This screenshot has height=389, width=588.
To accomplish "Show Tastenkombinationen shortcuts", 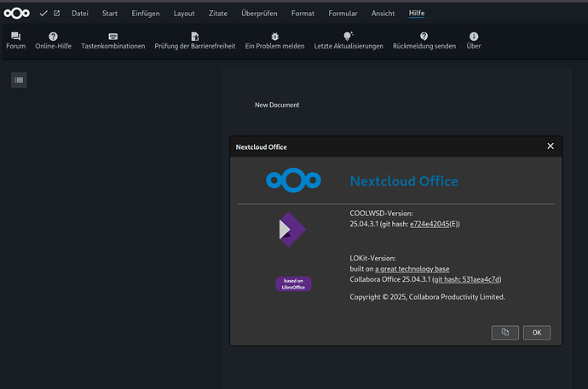I will click(x=112, y=41).
